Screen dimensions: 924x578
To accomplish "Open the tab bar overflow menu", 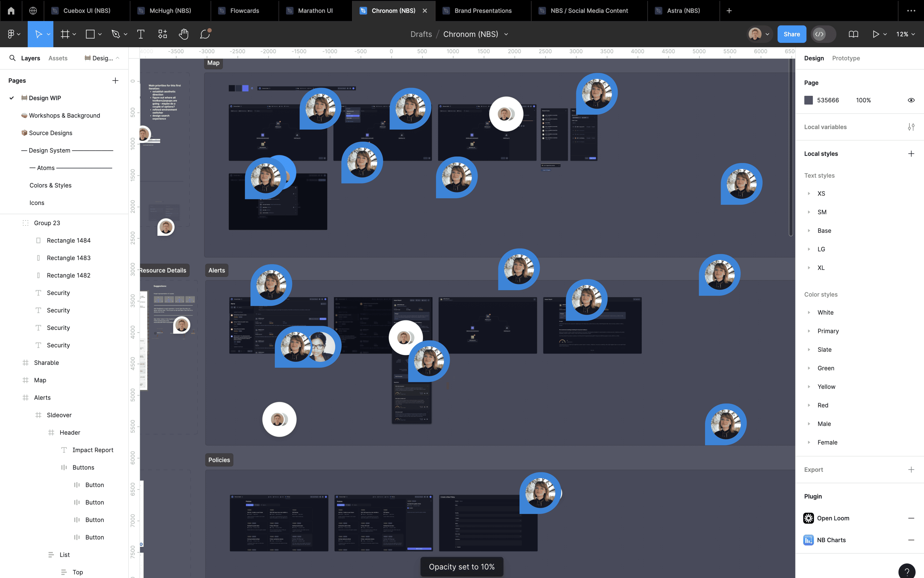I will 911,11.
